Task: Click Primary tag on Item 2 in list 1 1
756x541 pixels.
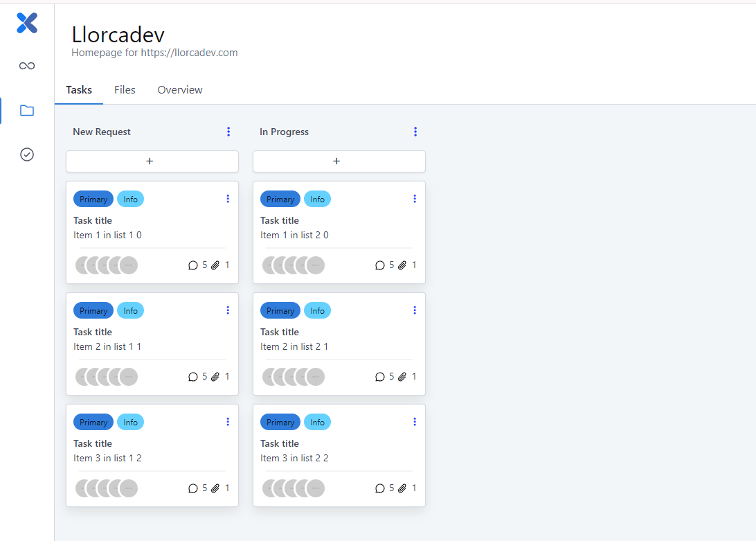Action: tap(93, 311)
